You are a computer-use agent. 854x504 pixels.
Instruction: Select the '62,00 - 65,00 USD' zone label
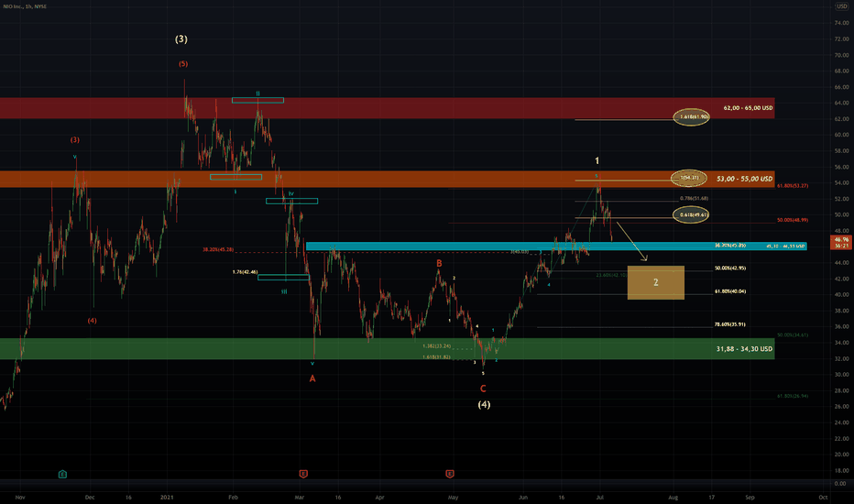click(748, 108)
